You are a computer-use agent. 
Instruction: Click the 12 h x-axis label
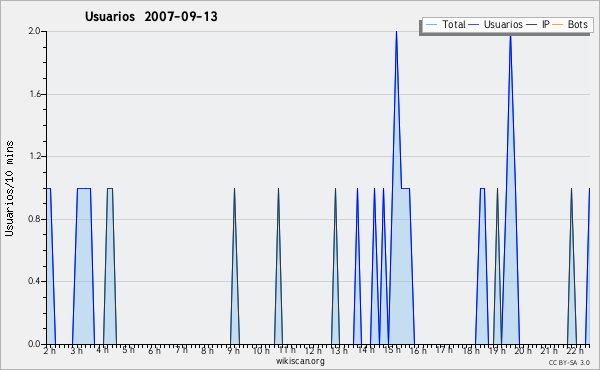coord(313,350)
